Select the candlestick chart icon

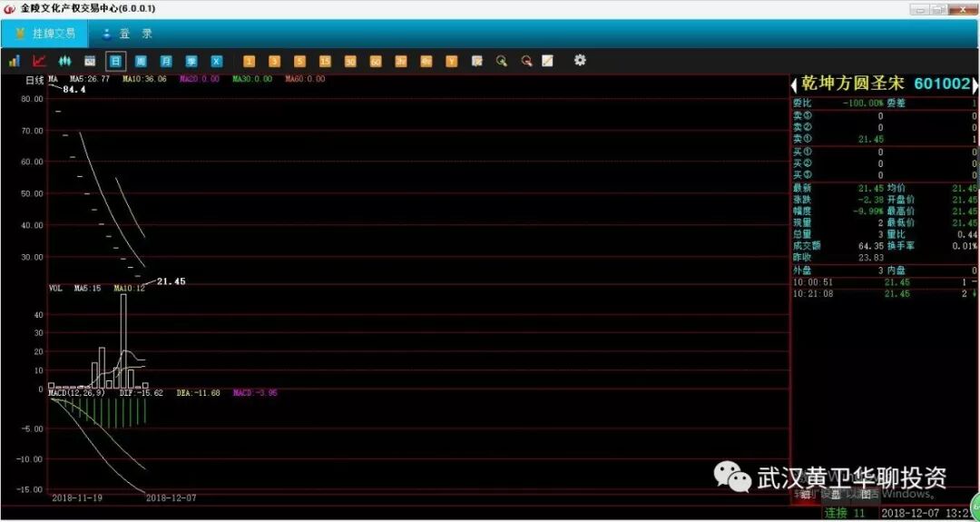click(64, 61)
